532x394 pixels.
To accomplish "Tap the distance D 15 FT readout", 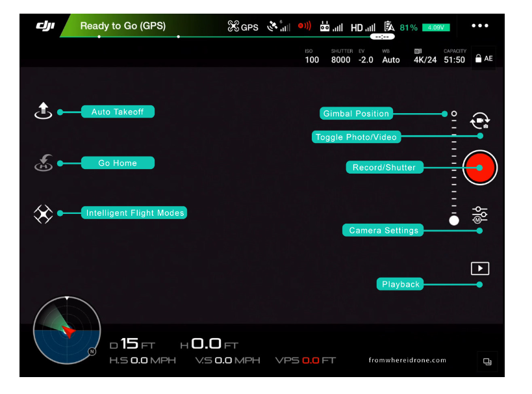I will (133, 344).
